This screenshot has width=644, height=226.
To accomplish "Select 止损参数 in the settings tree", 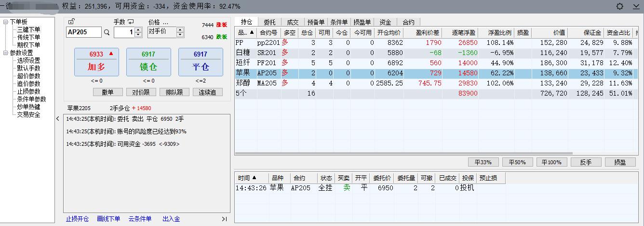I will click(x=28, y=91).
